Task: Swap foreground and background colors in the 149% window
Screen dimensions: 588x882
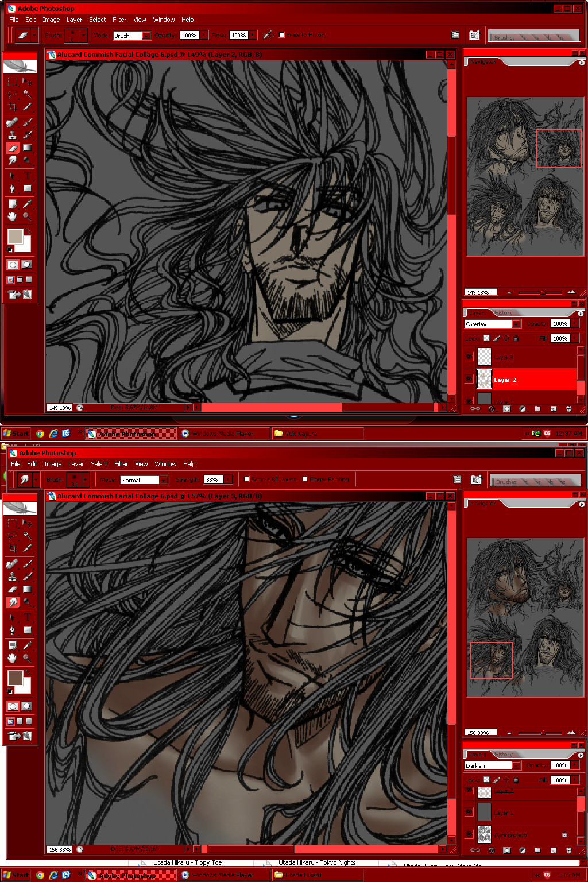Action: pos(28,231)
